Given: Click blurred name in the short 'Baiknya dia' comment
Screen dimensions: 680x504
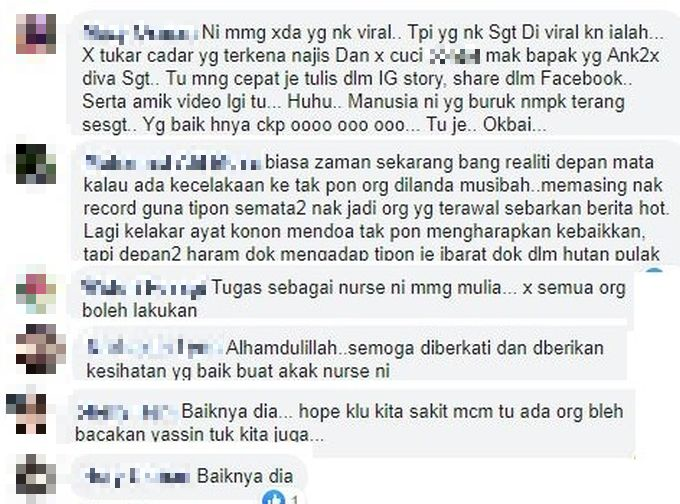Looking at the screenshot, I should pos(137,477).
